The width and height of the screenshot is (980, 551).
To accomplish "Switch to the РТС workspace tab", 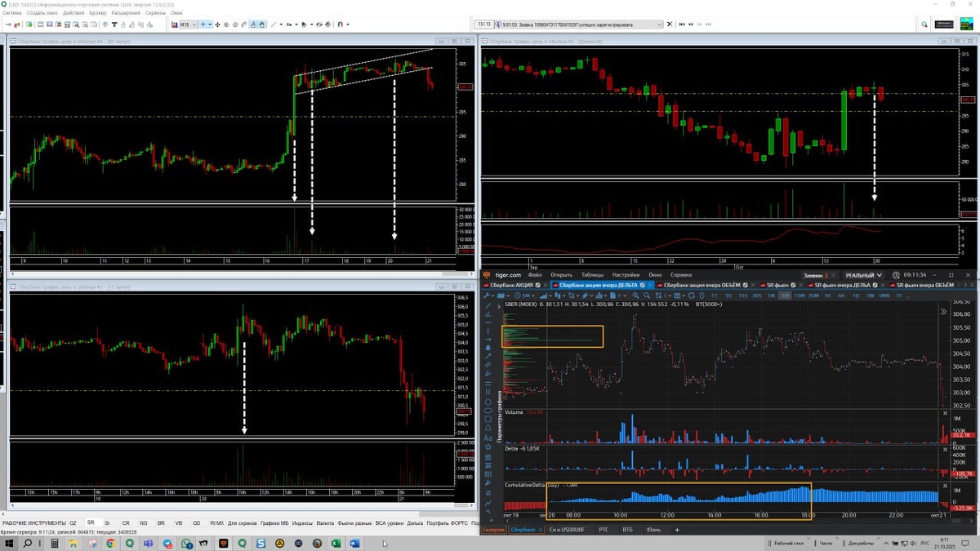I will click(604, 530).
